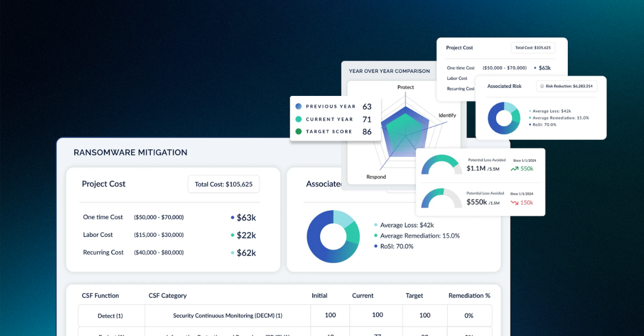
Task: Click RoSI: 70.0% in main panel legend
Action: (x=397, y=247)
